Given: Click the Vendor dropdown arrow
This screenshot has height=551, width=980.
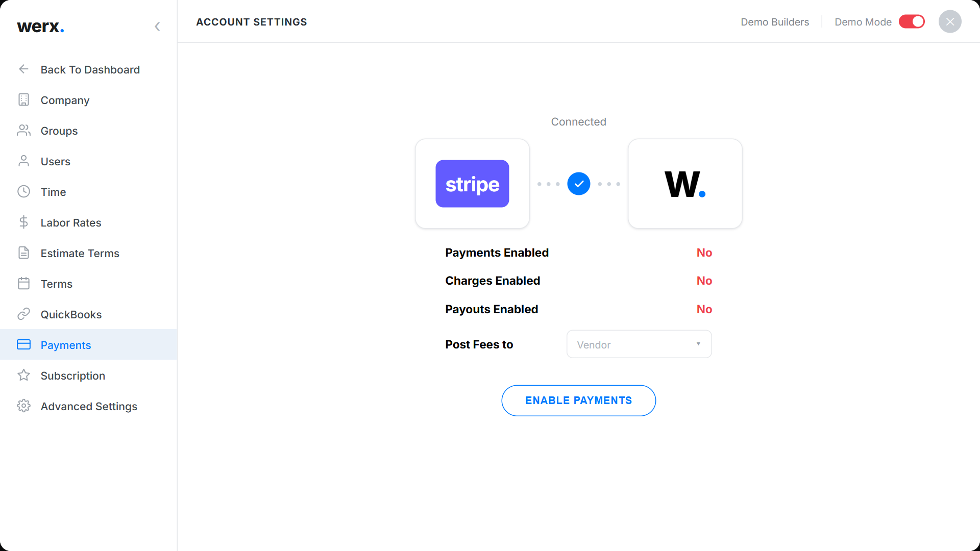Looking at the screenshot, I should [x=698, y=344].
